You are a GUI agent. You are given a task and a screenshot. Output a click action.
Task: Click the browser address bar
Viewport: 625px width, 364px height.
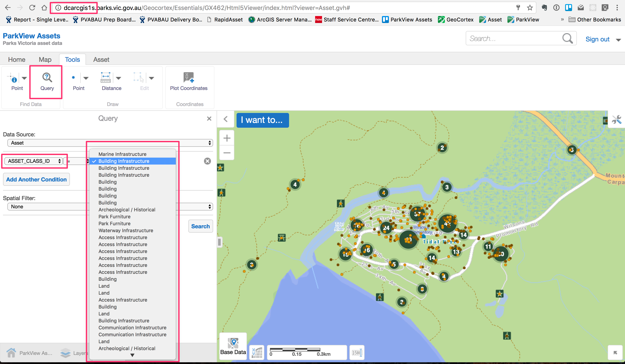click(283, 8)
